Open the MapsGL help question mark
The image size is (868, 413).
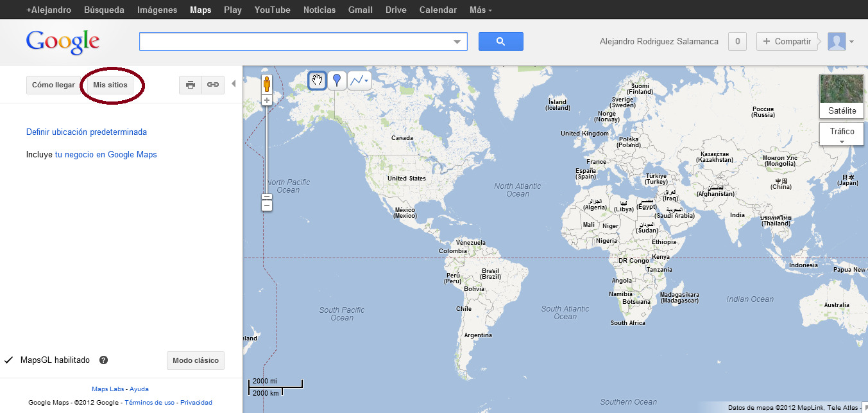click(103, 360)
